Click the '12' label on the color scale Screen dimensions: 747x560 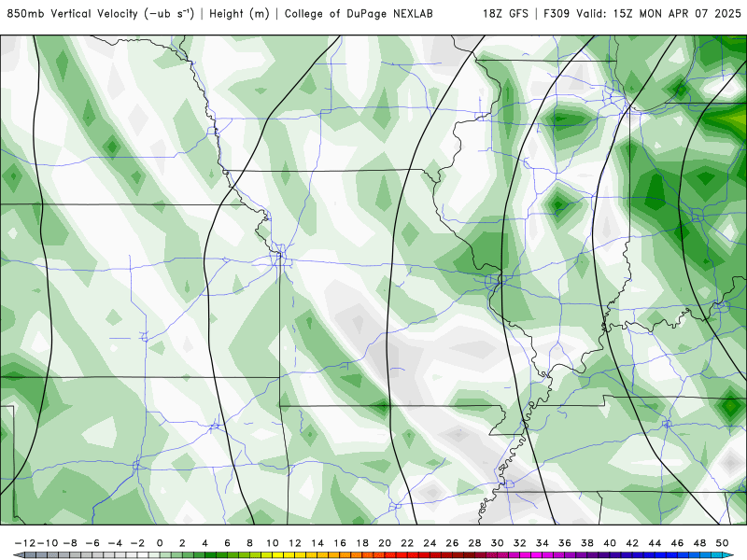[295, 543]
